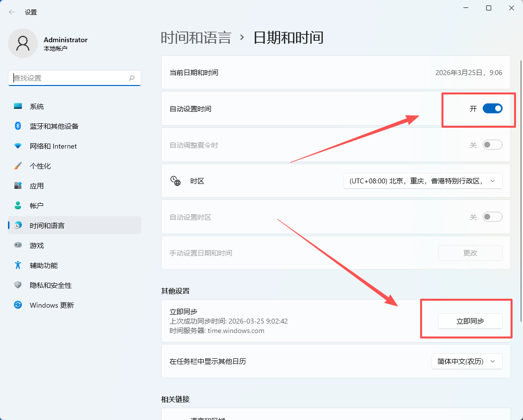
Task: Toggle the 自动设置时区 switch
Action: pos(492,217)
